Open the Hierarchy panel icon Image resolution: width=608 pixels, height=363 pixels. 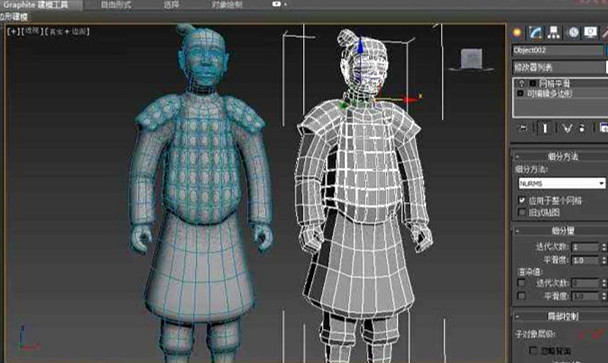click(553, 33)
